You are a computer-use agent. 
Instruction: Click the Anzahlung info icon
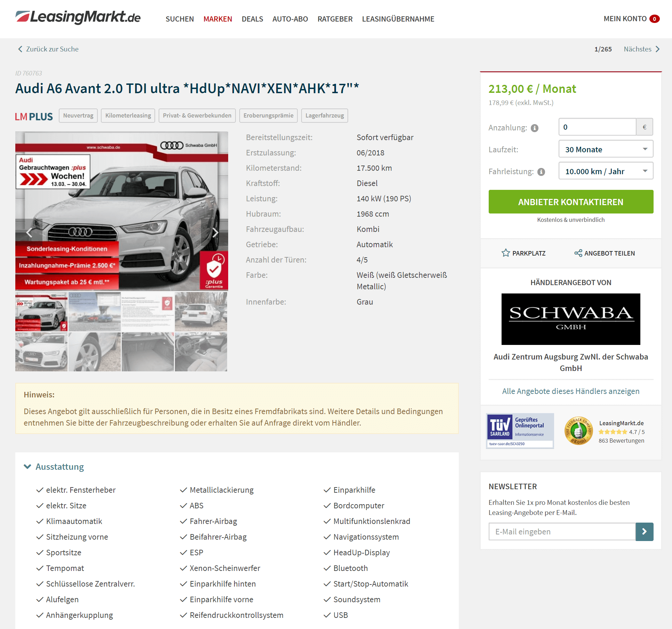coord(535,128)
